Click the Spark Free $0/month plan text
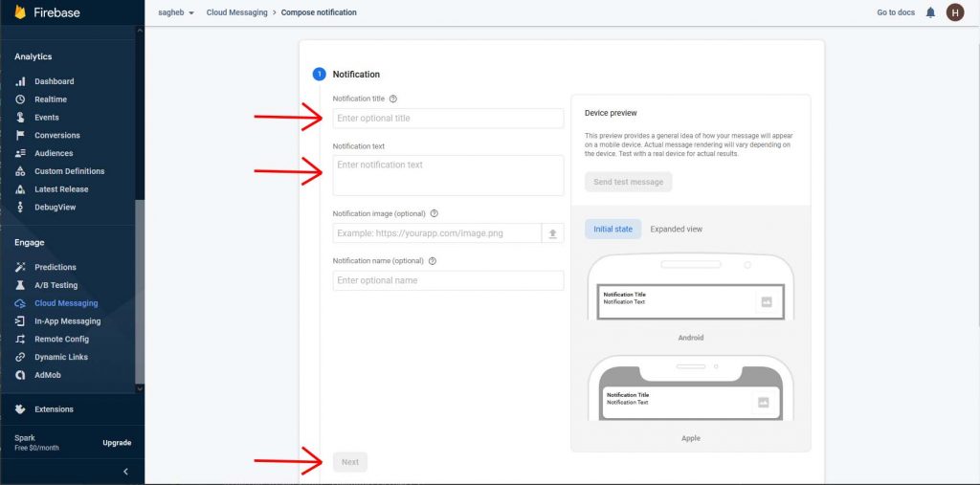The height and width of the screenshot is (485, 980). [x=37, y=443]
